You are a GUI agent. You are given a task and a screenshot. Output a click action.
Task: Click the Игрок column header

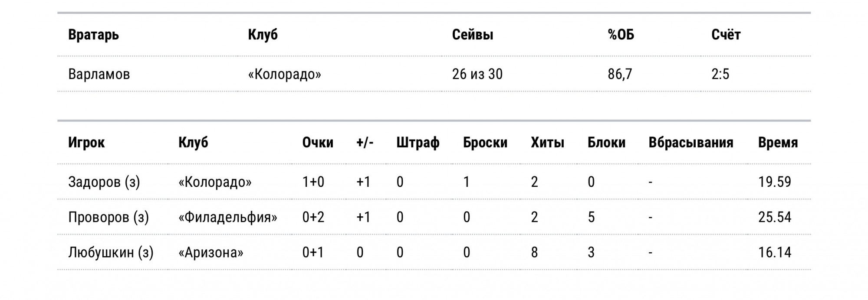point(86,143)
